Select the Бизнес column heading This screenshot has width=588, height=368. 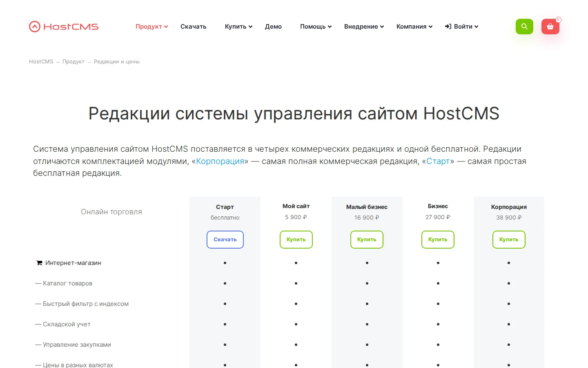438,206
